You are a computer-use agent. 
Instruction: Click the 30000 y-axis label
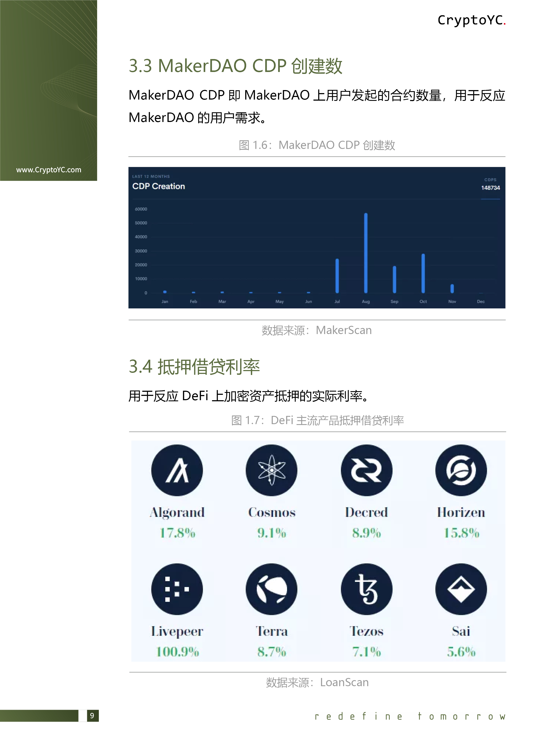(141, 251)
